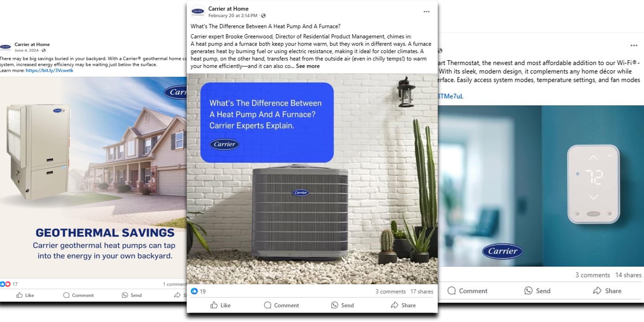Click the post headline "What's The Difference Between A Heat Pump And A Furnace?"
This screenshot has height=322, width=644.
[x=266, y=26]
